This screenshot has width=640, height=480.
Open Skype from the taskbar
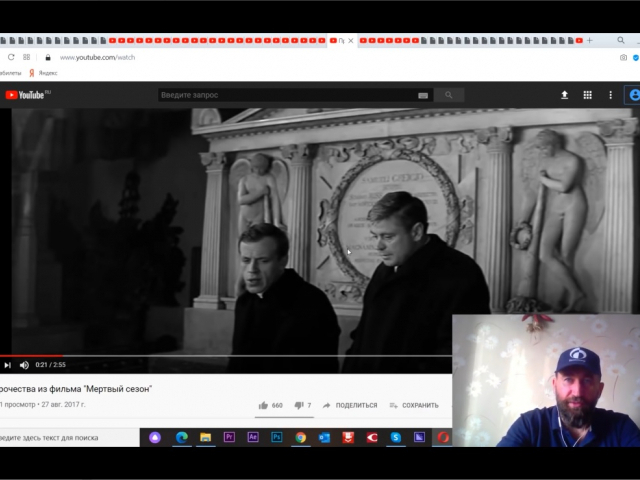click(x=396, y=438)
